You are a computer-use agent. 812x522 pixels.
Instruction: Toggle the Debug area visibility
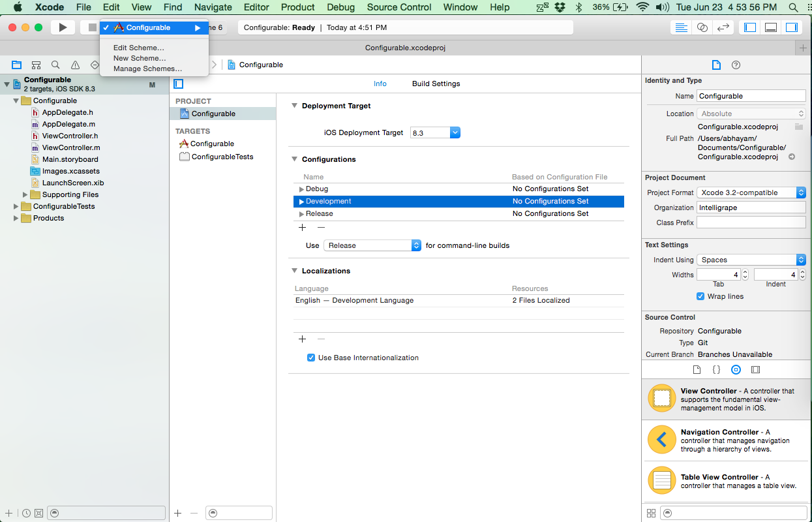point(771,27)
